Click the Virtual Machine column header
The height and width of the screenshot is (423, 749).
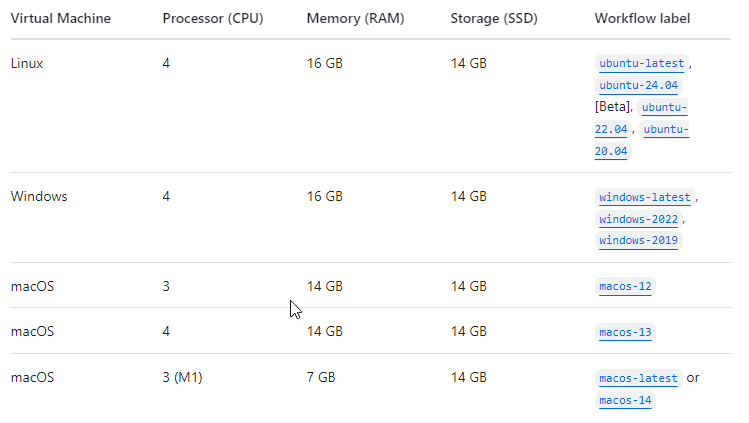(60, 19)
